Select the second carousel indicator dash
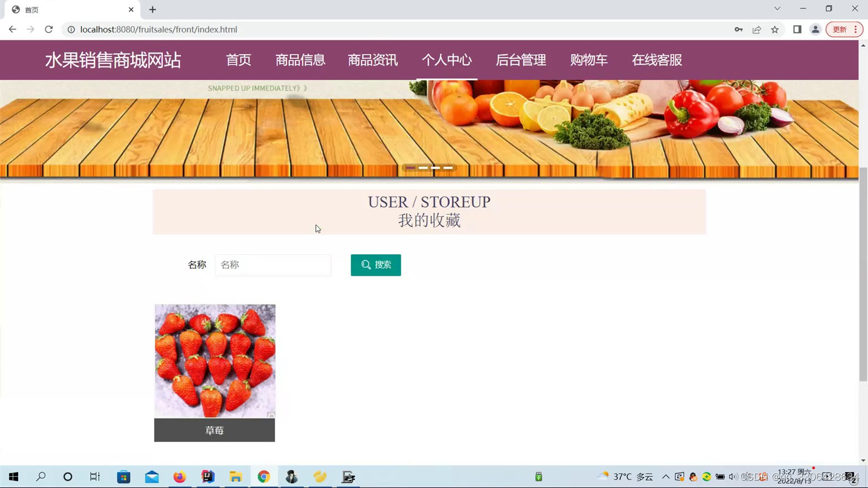The image size is (868, 488). (x=423, y=168)
